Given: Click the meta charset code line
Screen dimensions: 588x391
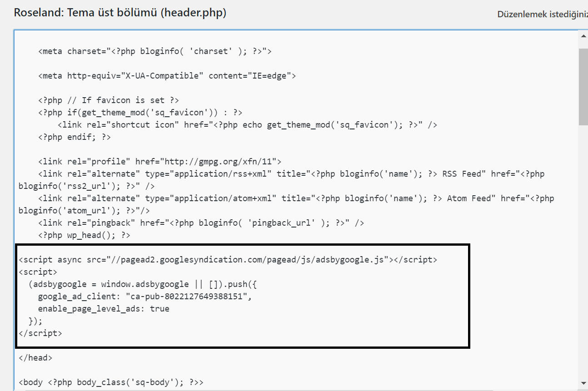Looking at the screenshot, I should (x=154, y=51).
